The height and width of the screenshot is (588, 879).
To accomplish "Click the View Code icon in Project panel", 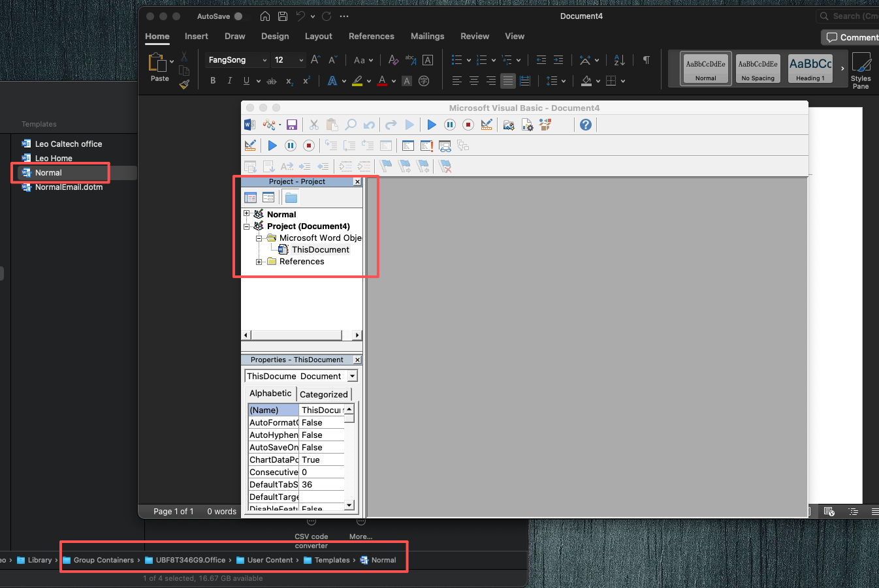I will [x=251, y=197].
